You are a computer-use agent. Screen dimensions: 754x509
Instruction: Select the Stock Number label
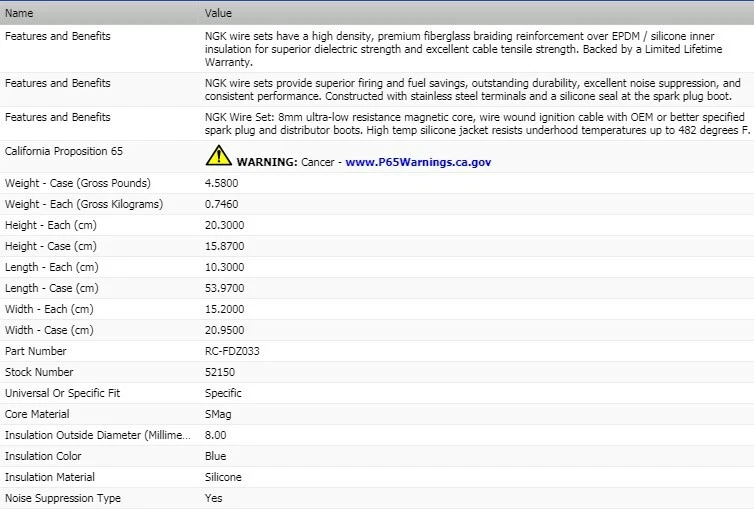coord(39,372)
